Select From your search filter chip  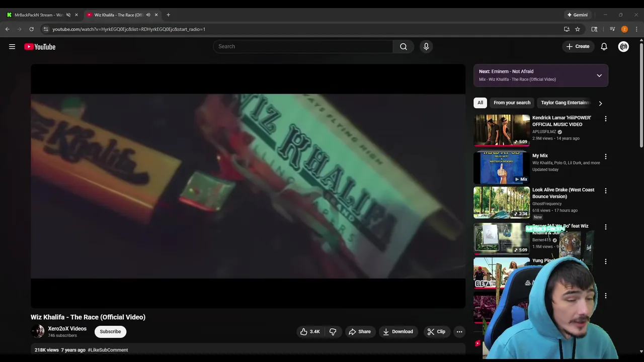(x=512, y=103)
